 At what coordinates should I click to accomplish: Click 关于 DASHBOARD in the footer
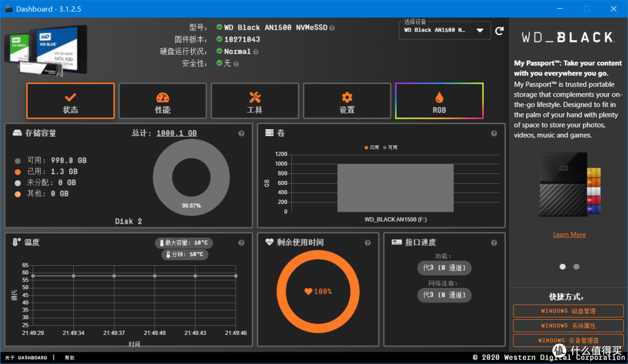[26, 358]
